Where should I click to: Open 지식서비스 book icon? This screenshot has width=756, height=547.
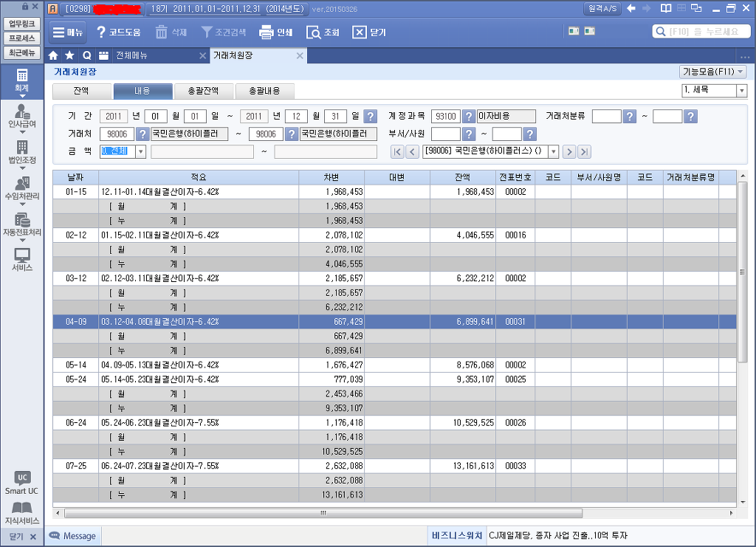(x=21, y=513)
